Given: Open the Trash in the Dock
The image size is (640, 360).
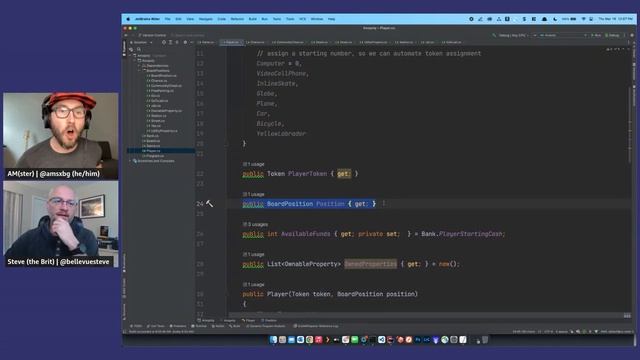Looking at the screenshot, I should (484, 340).
